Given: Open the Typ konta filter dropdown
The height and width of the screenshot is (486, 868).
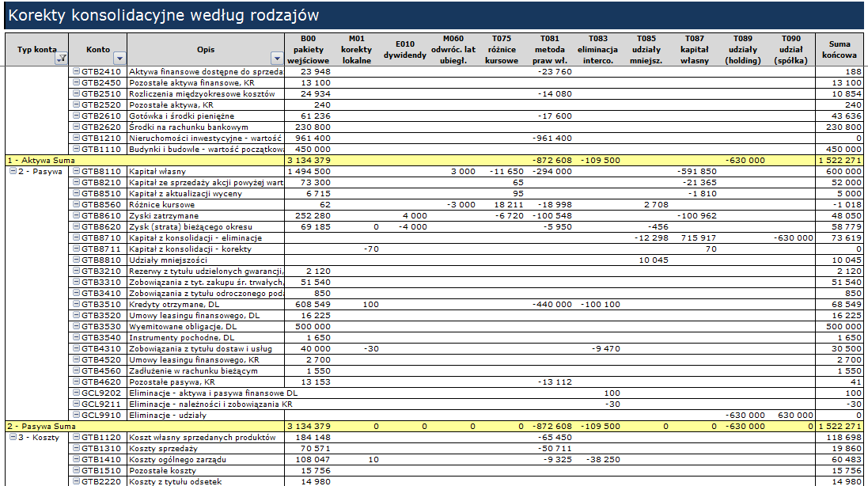Looking at the screenshot, I should click(x=62, y=58).
